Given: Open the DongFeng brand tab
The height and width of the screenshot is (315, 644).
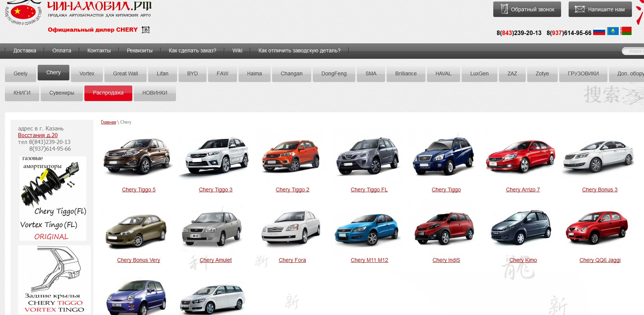Looking at the screenshot, I should pos(334,74).
